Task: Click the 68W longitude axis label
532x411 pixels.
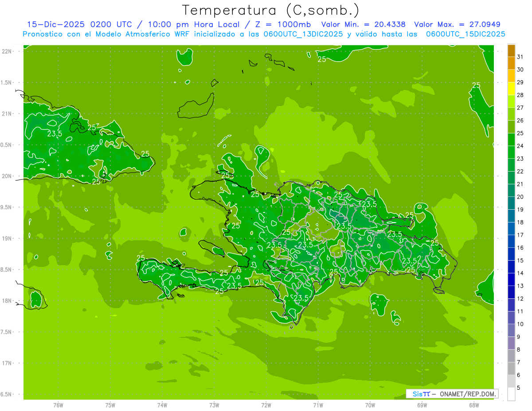Action: click(x=473, y=404)
